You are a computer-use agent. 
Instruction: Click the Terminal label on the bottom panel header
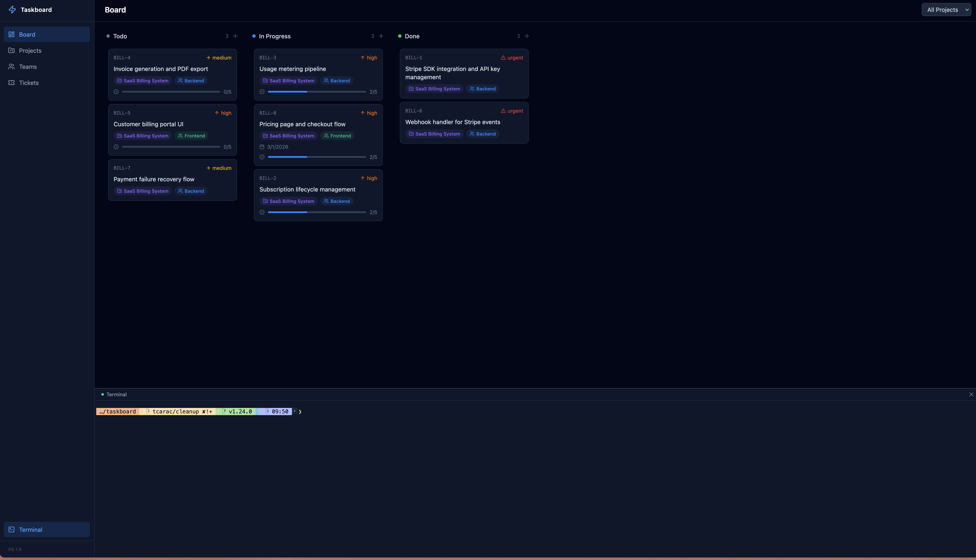tap(117, 394)
